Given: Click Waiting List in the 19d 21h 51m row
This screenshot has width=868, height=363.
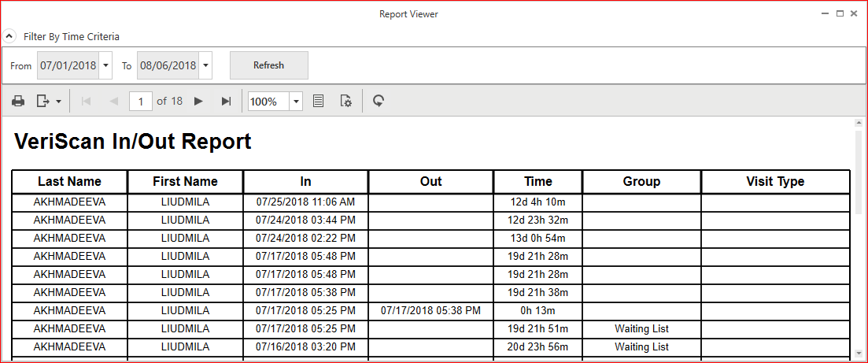Looking at the screenshot, I should 641,328.
